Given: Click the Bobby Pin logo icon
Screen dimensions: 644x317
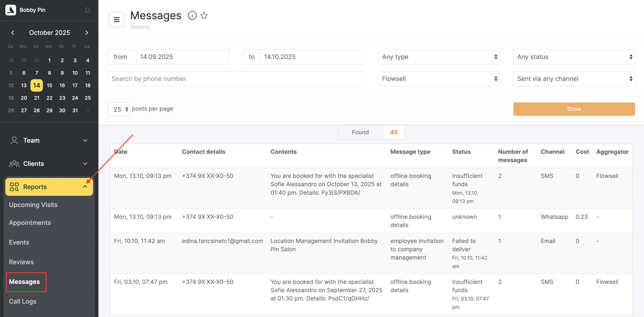Looking at the screenshot, I should (11, 10).
